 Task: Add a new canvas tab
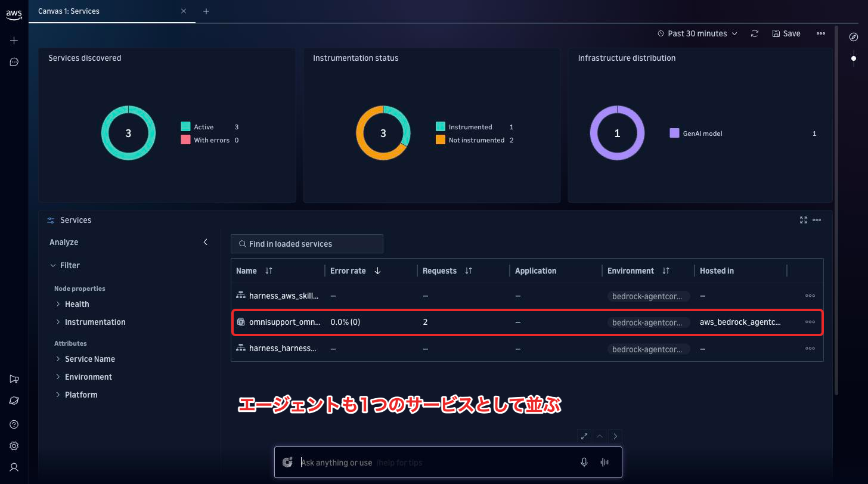(x=206, y=11)
